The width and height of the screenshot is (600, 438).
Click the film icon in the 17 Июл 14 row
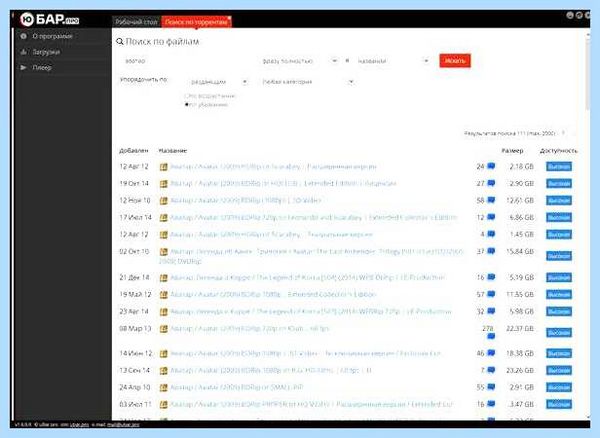click(163, 218)
